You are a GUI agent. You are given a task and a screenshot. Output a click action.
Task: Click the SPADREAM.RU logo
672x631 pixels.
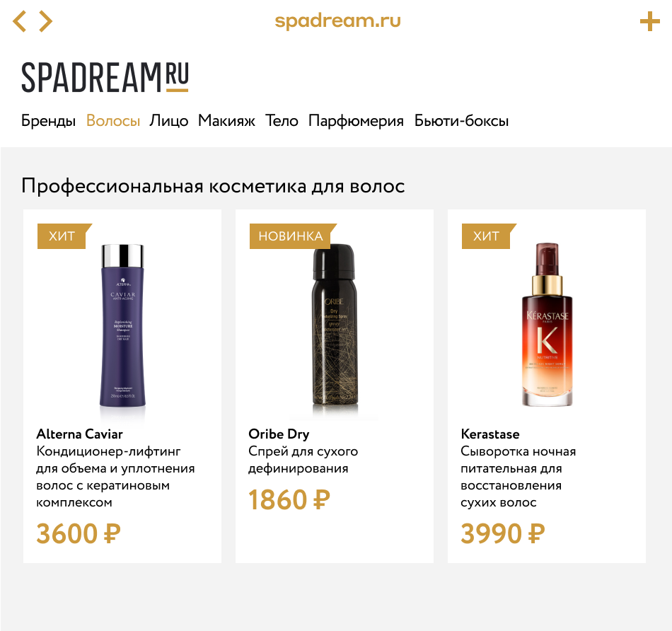pos(105,78)
